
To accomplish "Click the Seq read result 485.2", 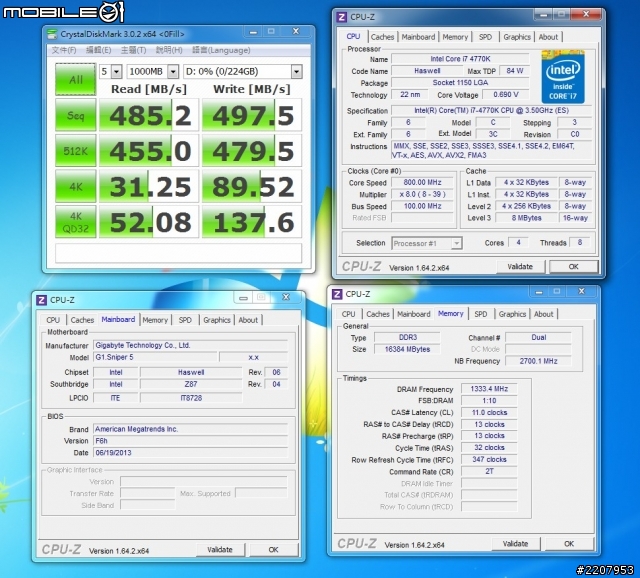I will (x=149, y=115).
